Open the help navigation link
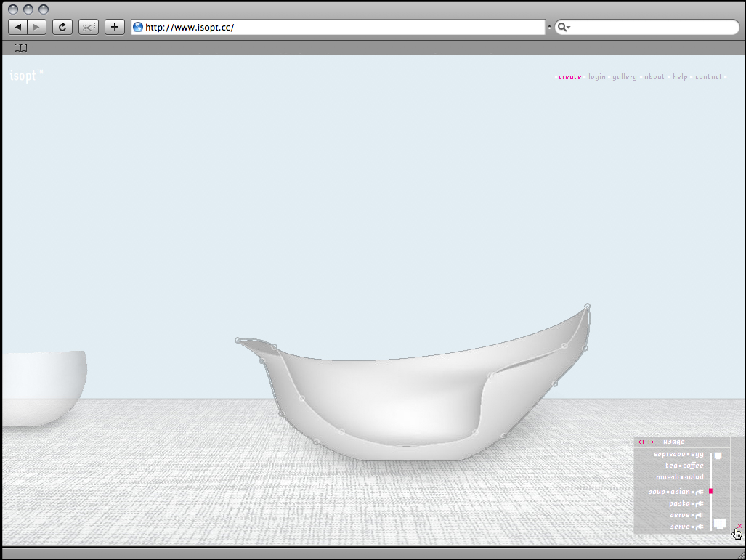746x560 pixels. [x=680, y=76]
